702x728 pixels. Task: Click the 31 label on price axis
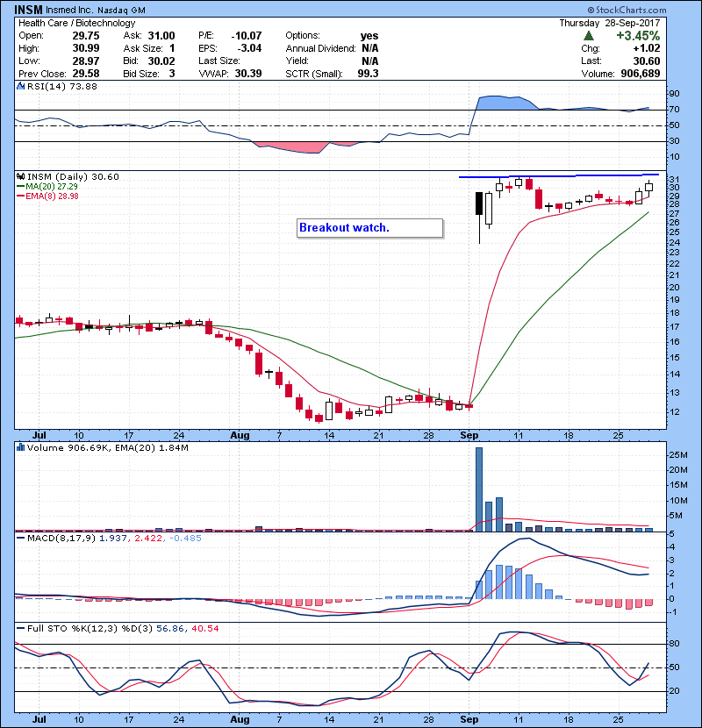[x=674, y=180]
